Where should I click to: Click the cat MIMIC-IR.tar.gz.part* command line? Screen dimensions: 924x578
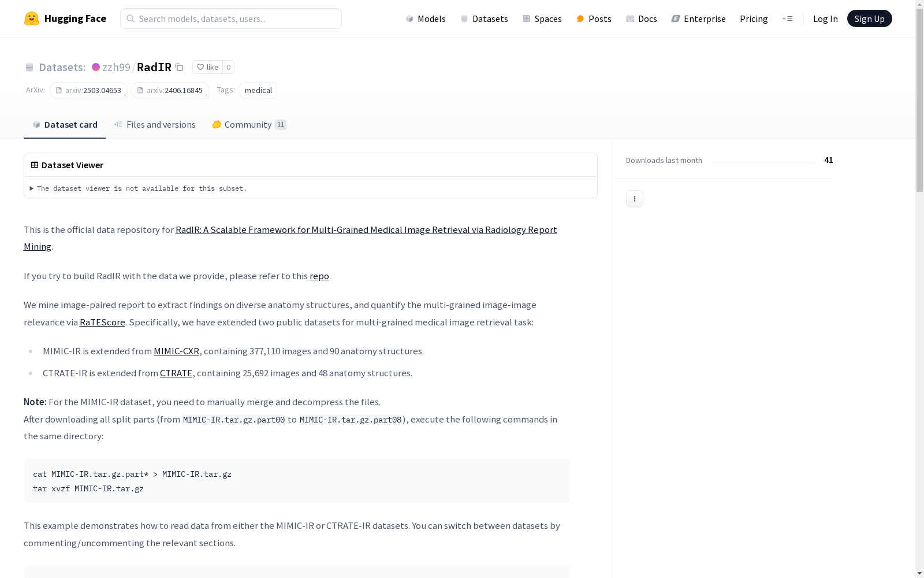[x=132, y=474]
